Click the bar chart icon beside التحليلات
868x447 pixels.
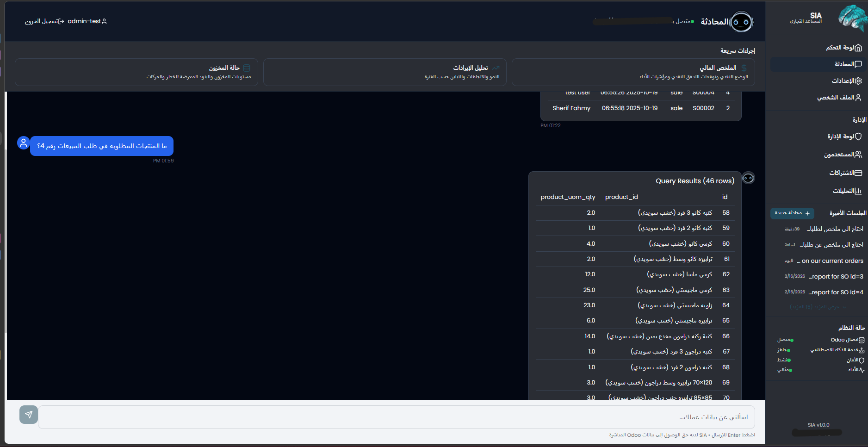(x=858, y=191)
